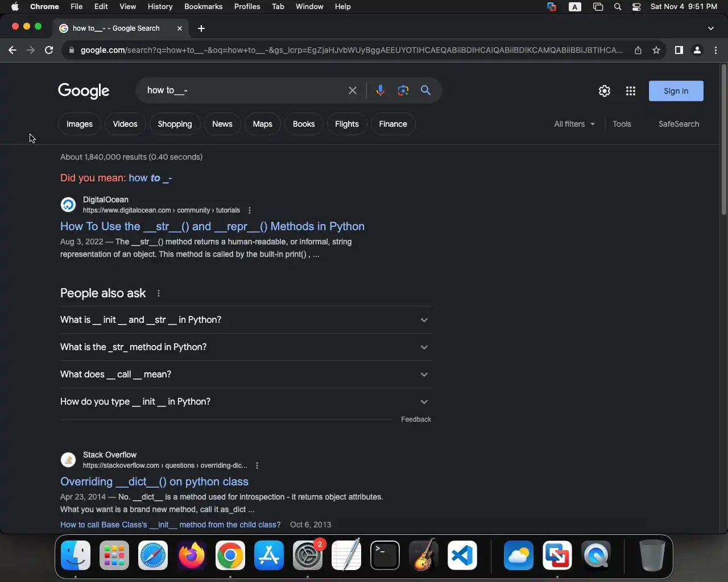Open the Bookmarks menu in menu bar
This screenshot has width=728, height=582.
(x=203, y=6)
